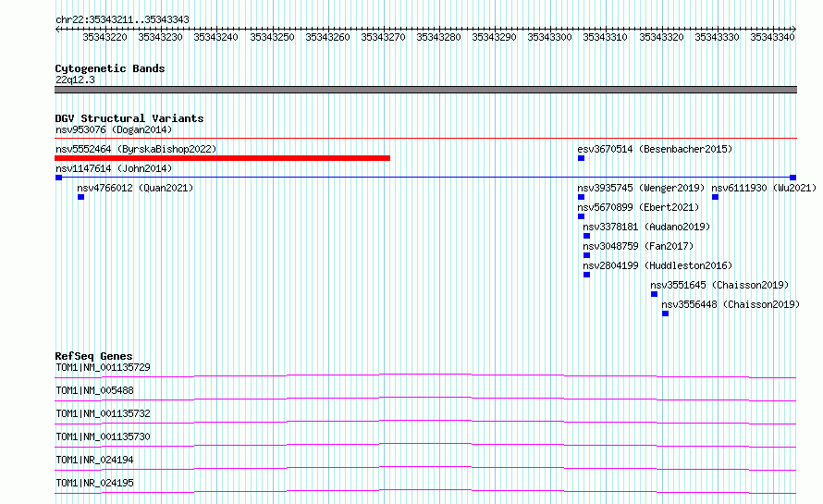823x504 pixels.
Task: Click the nsv6111930 (Wu2021) label
Action: tap(764, 188)
